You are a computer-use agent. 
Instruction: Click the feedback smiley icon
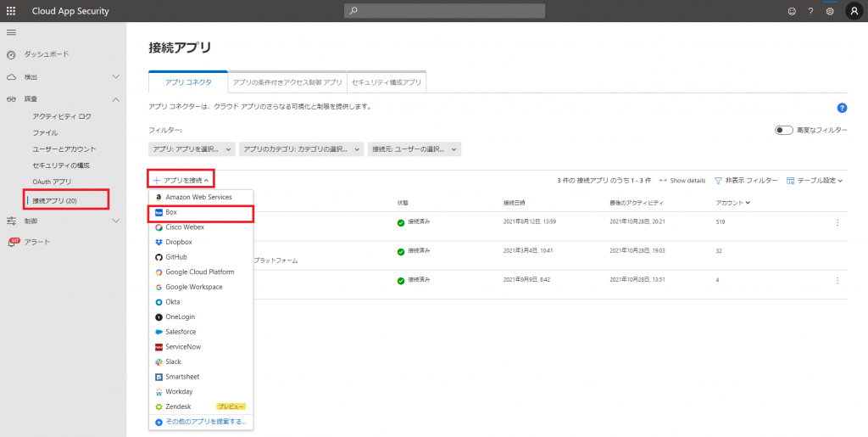[x=792, y=11]
